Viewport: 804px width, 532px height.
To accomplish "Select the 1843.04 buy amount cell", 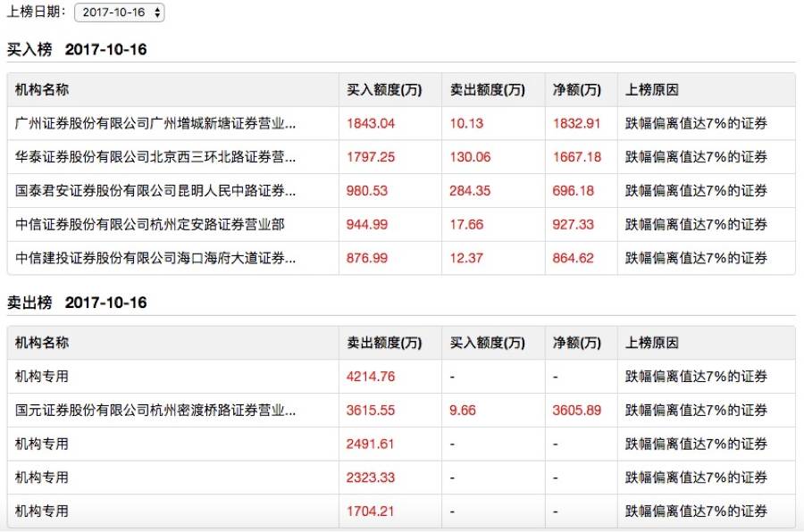I will click(371, 123).
